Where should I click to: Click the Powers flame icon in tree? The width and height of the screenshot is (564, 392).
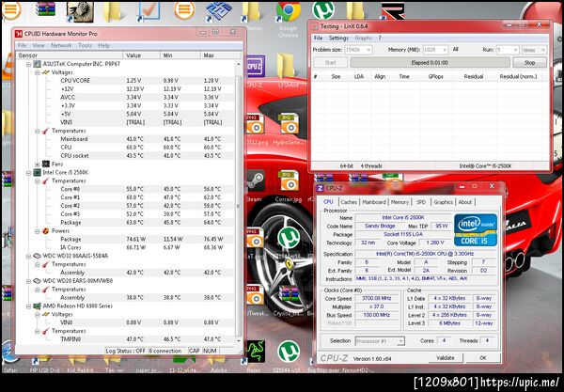pos(46,231)
